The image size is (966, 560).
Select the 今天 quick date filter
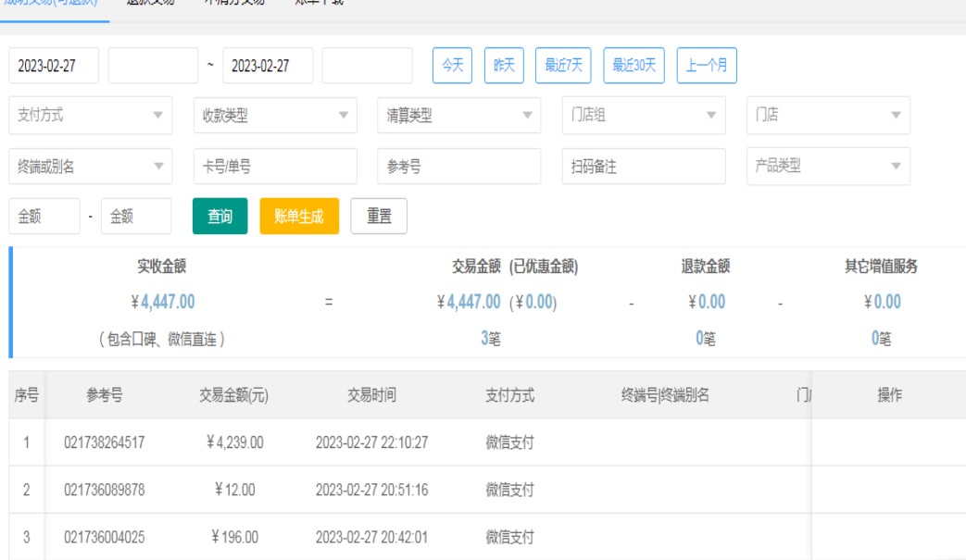pyautogui.click(x=452, y=66)
